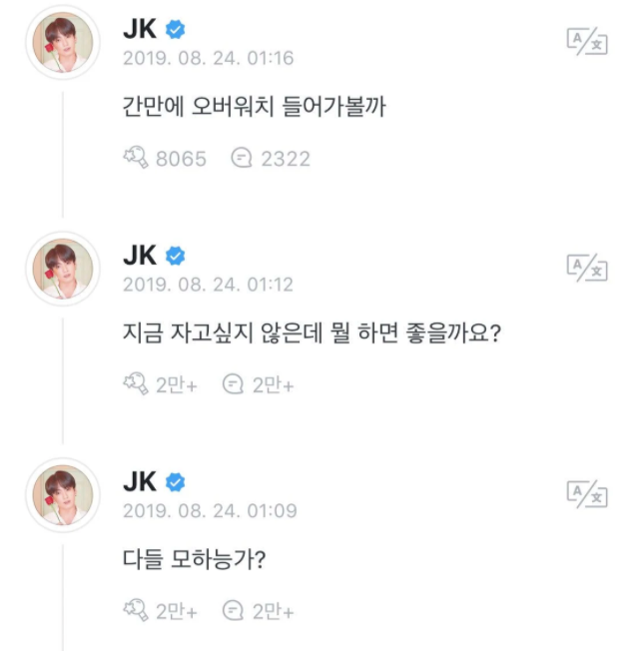Open comment icon on the 01:09 post

pyautogui.click(x=233, y=610)
